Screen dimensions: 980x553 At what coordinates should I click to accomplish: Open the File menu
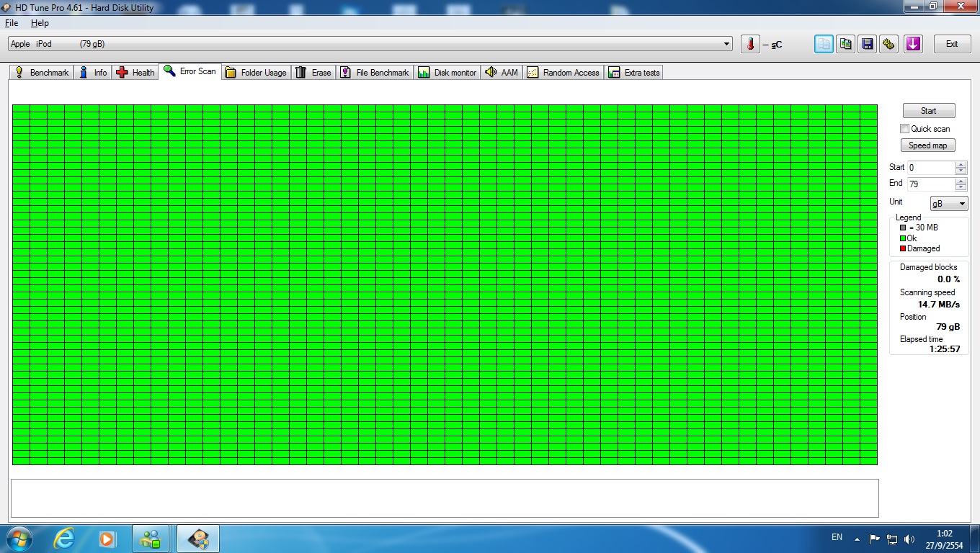(12, 23)
